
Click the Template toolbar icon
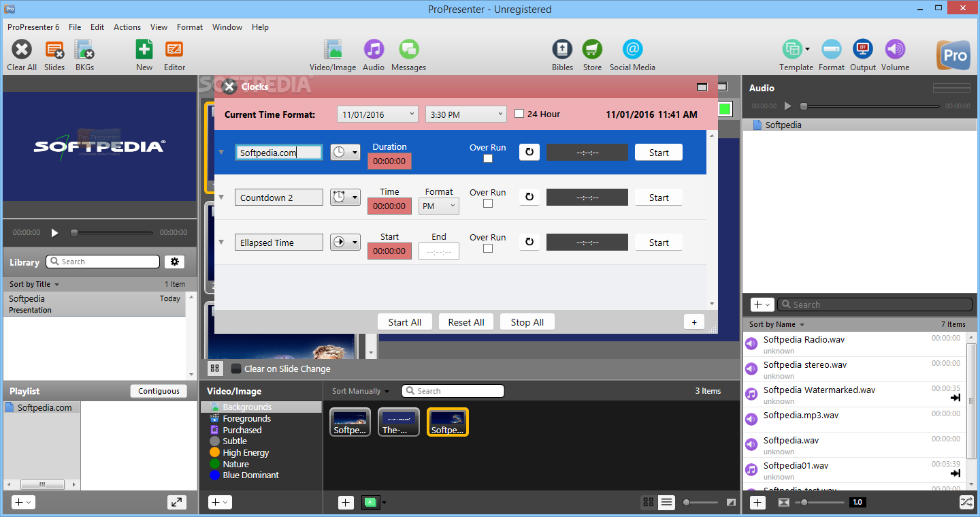[x=792, y=50]
